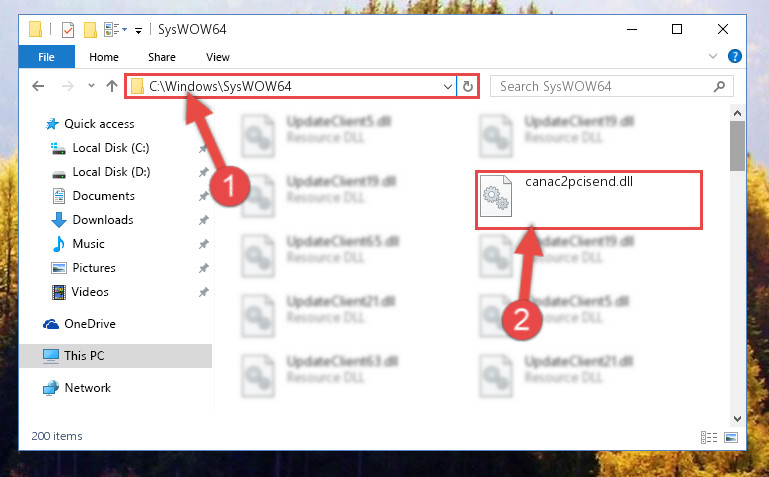The height and width of the screenshot is (477, 769).
Task: Expand the address bar history dropdown
Action: point(448,87)
